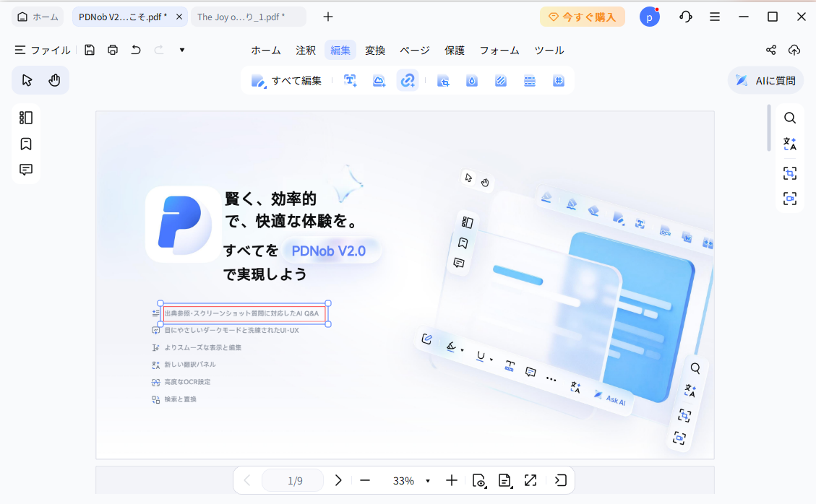Open the page view mode dropdown

tap(504, 480)
